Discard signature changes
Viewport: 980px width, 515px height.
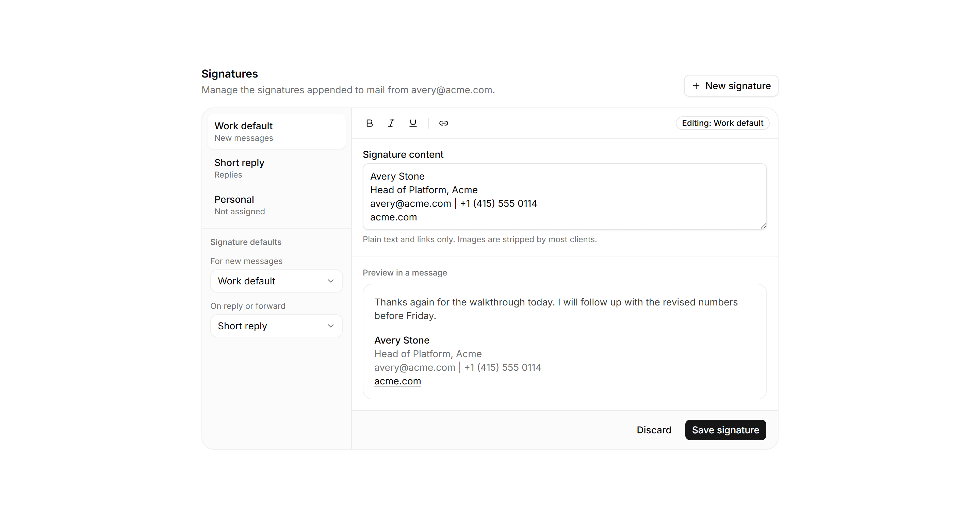[654, 430]
